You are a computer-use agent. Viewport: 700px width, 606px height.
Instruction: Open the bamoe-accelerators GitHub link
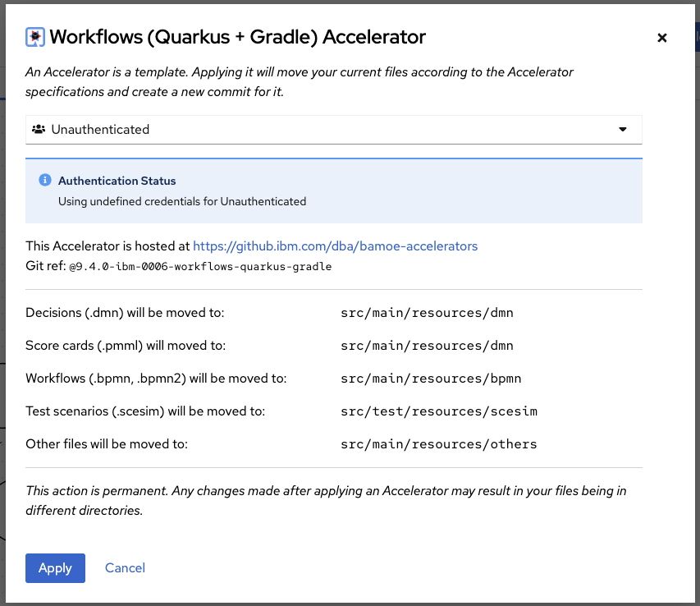(336, 246)
